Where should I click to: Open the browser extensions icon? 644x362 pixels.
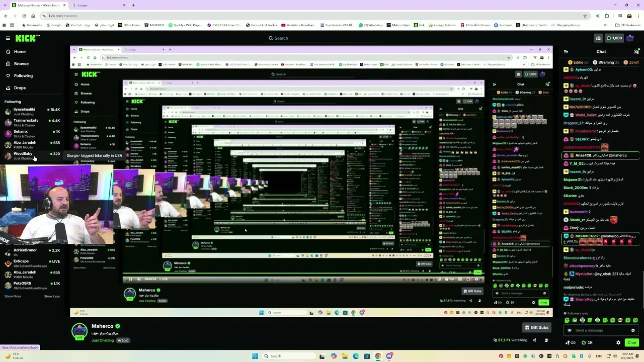coord(607,16)
